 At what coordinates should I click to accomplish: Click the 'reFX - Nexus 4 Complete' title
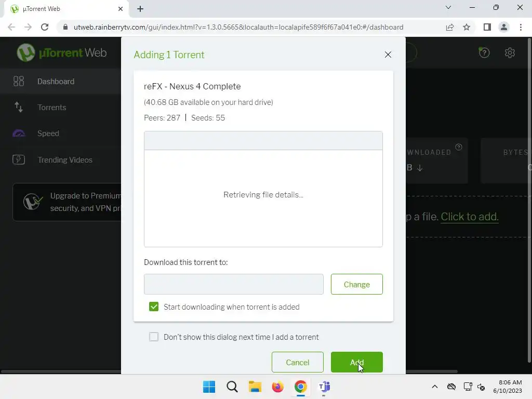point(192,86)
